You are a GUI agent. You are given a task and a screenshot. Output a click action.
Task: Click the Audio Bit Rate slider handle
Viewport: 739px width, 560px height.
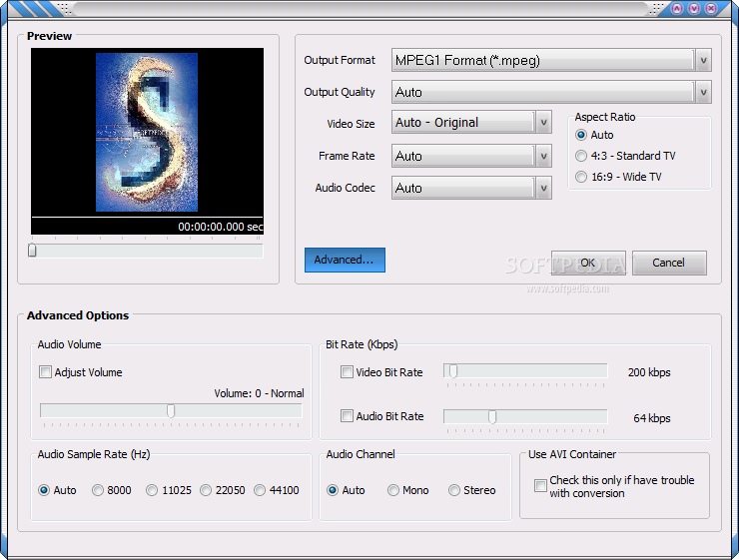click(492, 417)
